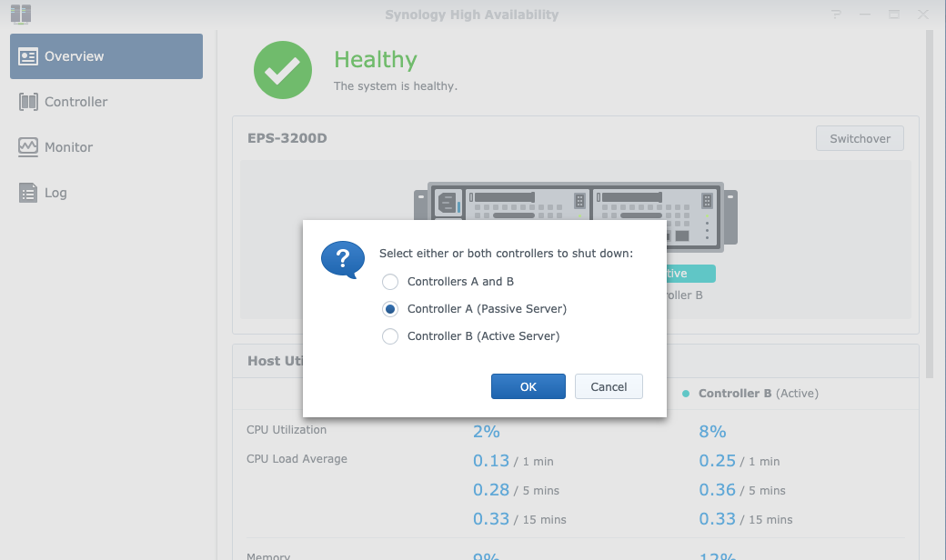The height and width of the screenshot is (560, 946).
Task: Select Controller A (Passive Server) radio option
Action: (x=390, y=309)
